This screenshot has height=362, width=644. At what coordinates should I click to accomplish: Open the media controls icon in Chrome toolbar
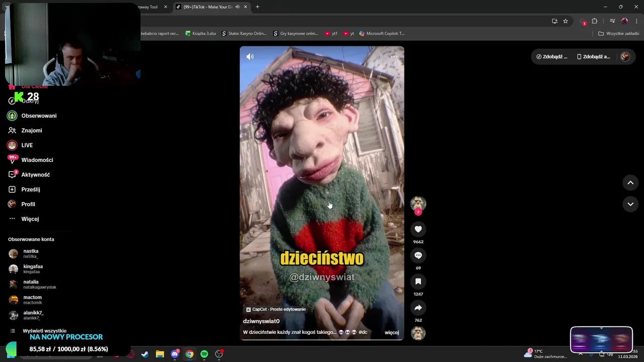tap(612, 21)
